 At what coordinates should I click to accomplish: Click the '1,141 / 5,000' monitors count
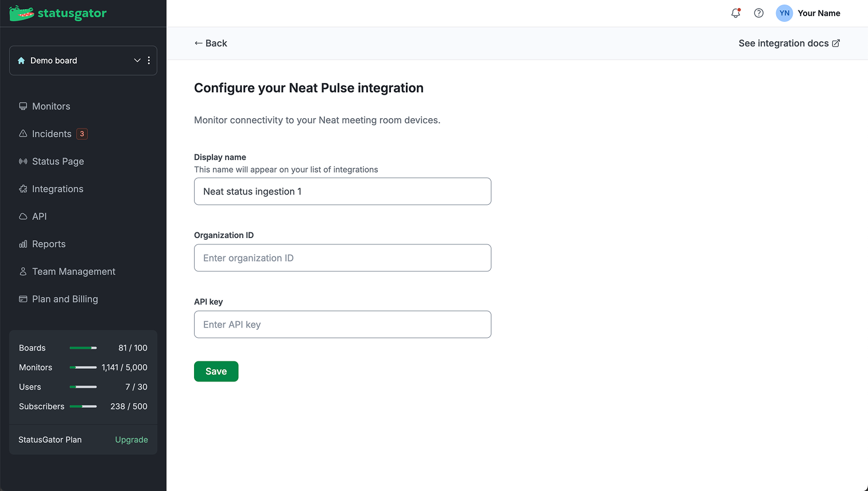coord(125,368)
